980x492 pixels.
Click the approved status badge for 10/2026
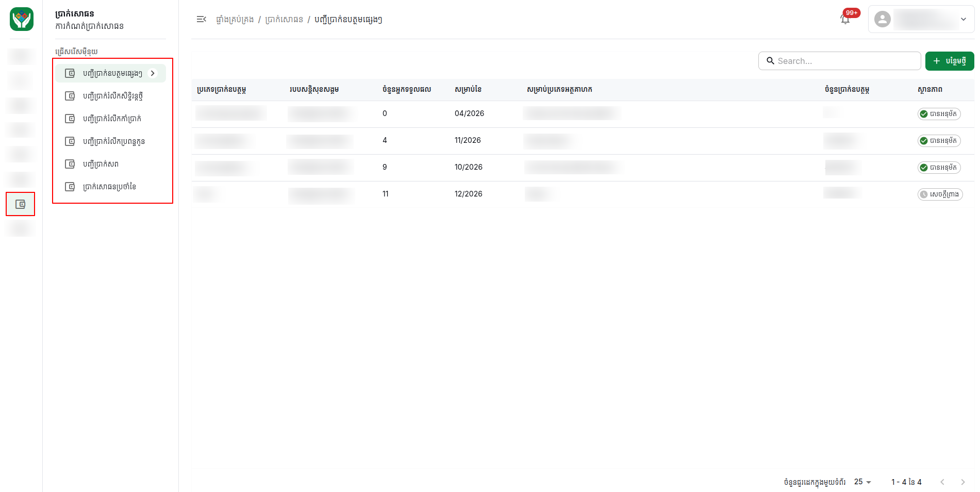(939, 168)
